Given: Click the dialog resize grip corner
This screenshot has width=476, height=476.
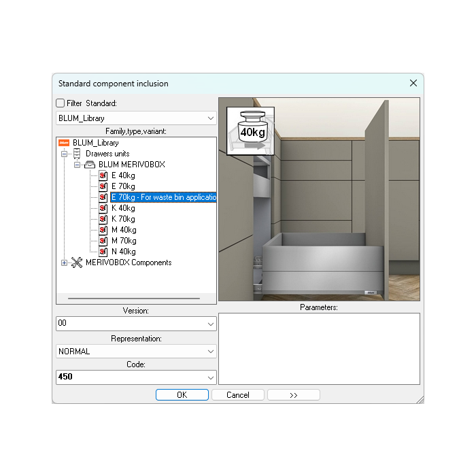Looking at the screenshot, I should click(420, 400).
